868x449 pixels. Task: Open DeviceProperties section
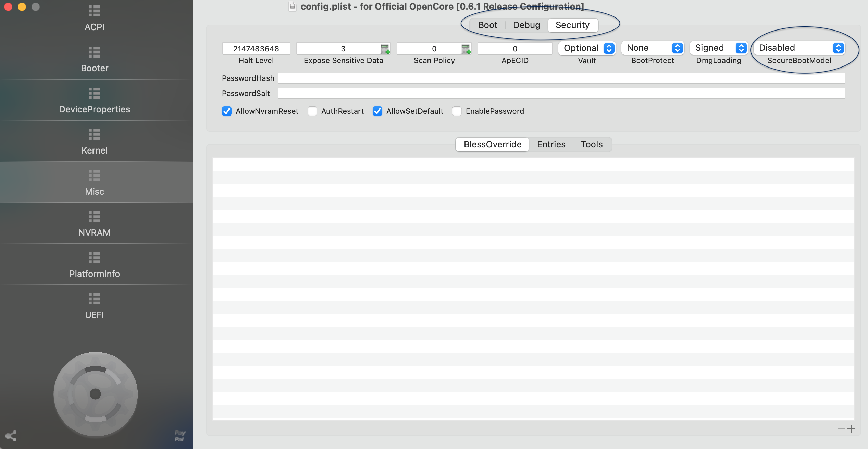[x=95, y=100]
